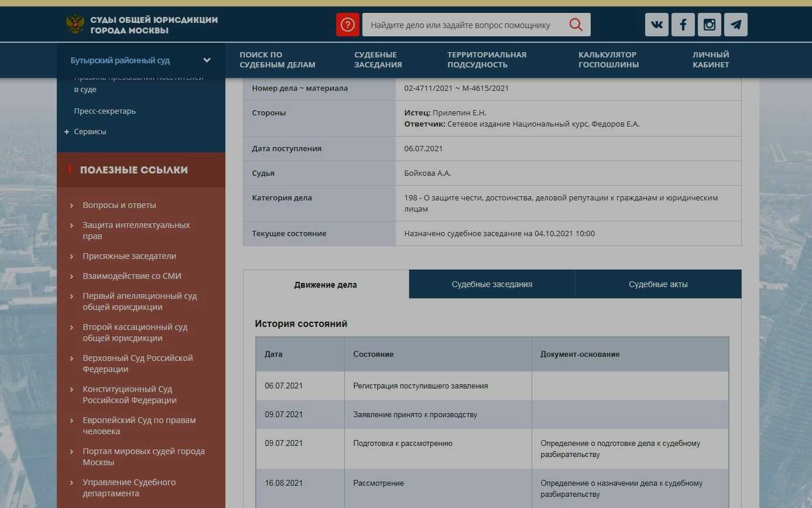Expand the Бутырский районный суд court dropdown
812x508 pixels.
click(x=207, y=60)
